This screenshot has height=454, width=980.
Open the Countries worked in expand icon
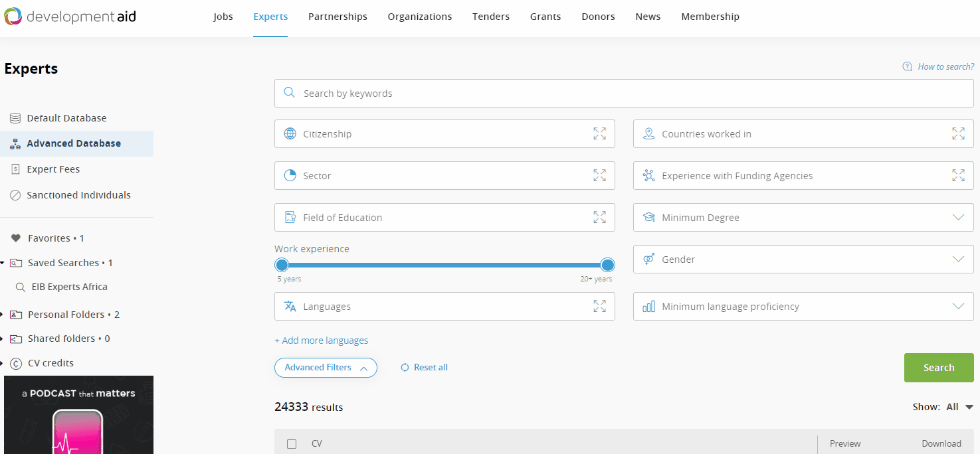958,133
